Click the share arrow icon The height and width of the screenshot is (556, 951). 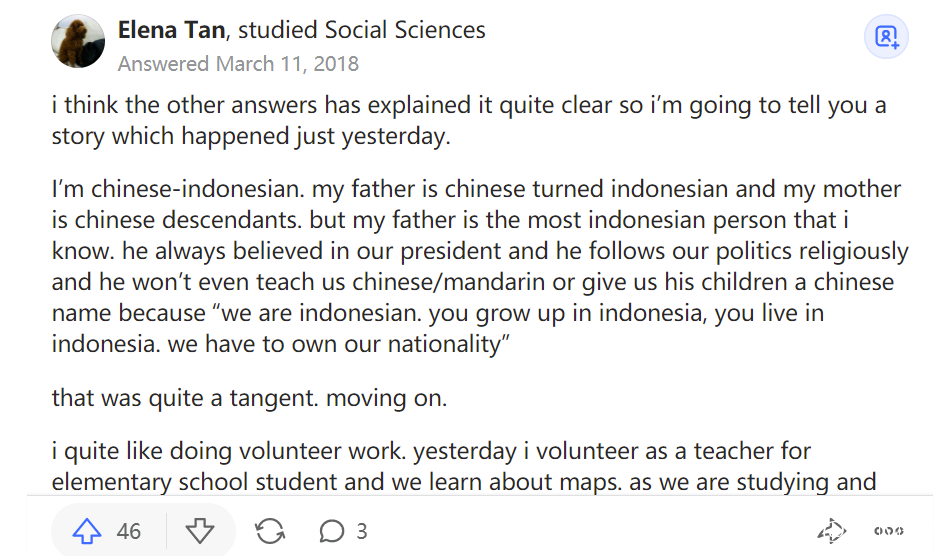pos(831,531)
